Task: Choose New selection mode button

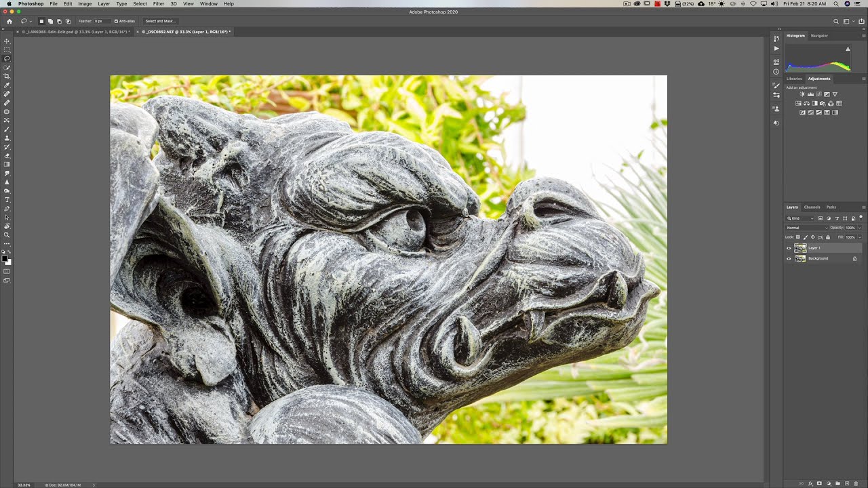Action: [x=41, y=21]
